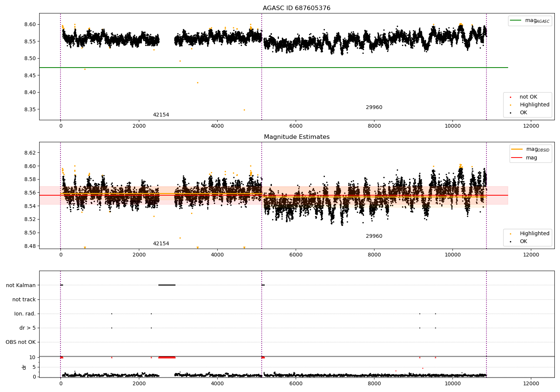560x392 pixels.
Task: Click the 8.52 y-tick in middle plot
Action: tap(30, 220)
